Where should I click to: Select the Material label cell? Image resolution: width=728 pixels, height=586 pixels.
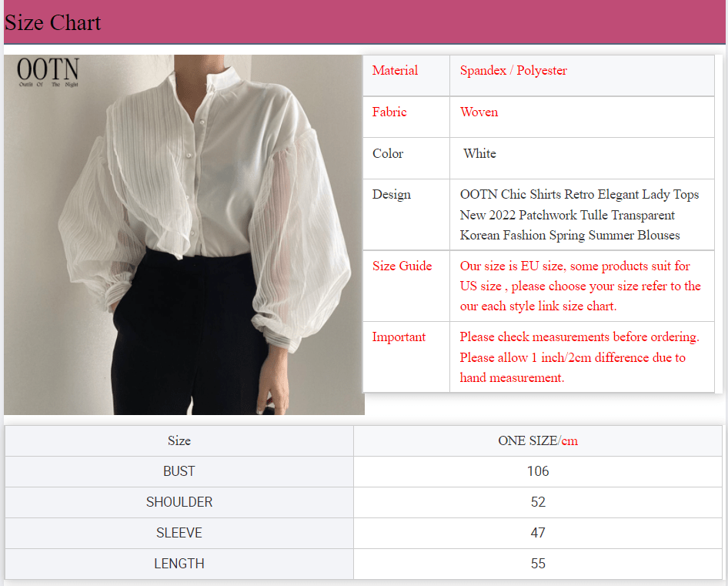tap(395, 71)
